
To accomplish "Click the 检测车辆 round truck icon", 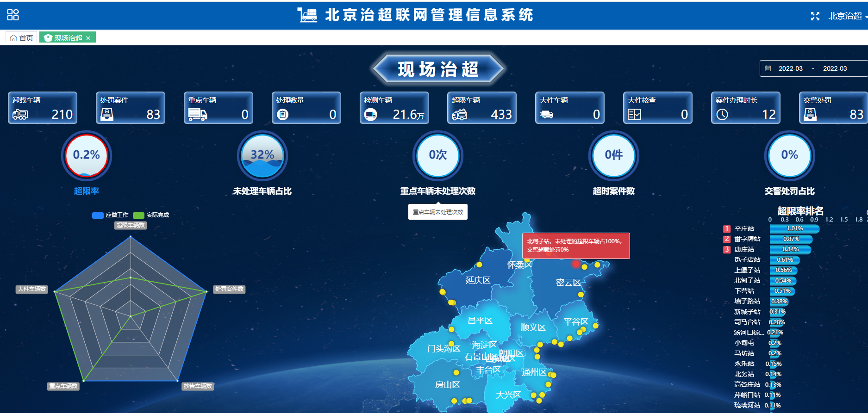I will click(371, 114).
